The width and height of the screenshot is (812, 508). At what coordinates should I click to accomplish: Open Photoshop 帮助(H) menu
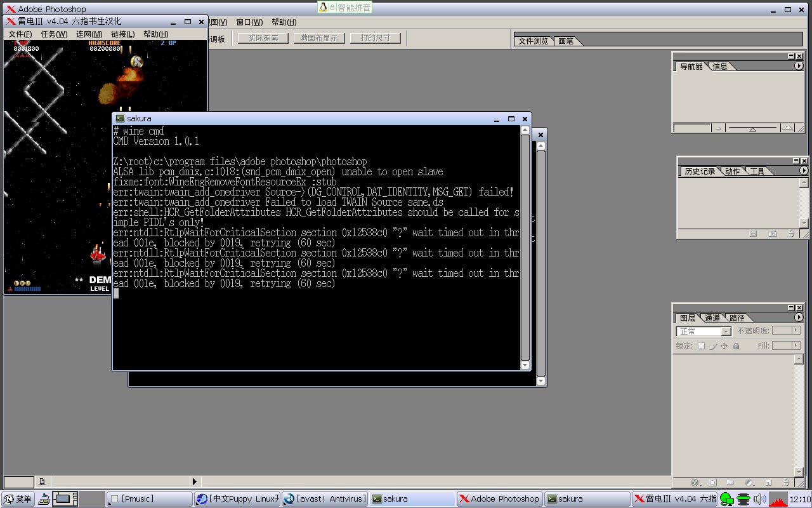coord(283,22)
